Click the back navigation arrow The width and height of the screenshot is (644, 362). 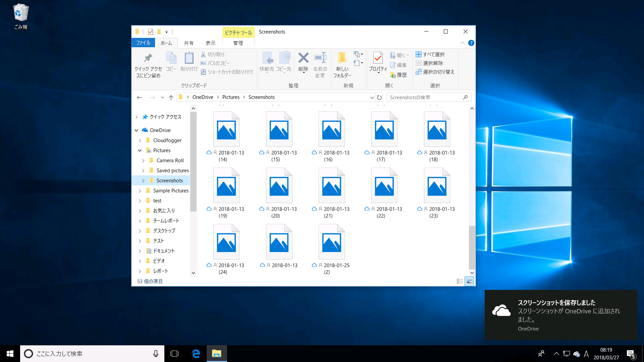[140, 97]
